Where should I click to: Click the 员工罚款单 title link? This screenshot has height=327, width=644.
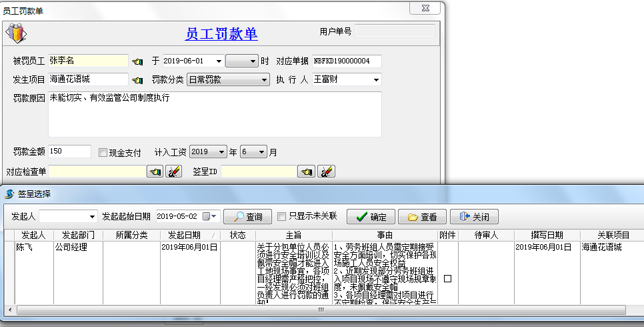[x=221, y=34]
